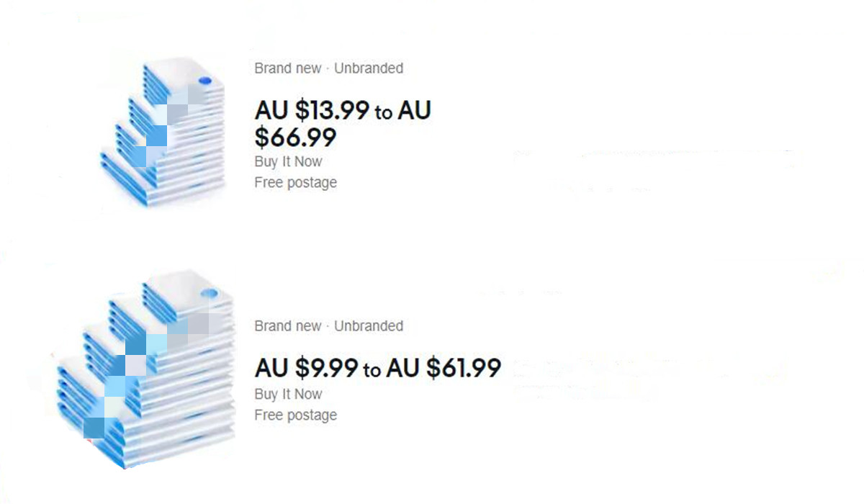Viewport: 864px width, 504px height.
Task: Select the AU $13.99 starting price
Action: pyautogui.click(x=312, y=111)
